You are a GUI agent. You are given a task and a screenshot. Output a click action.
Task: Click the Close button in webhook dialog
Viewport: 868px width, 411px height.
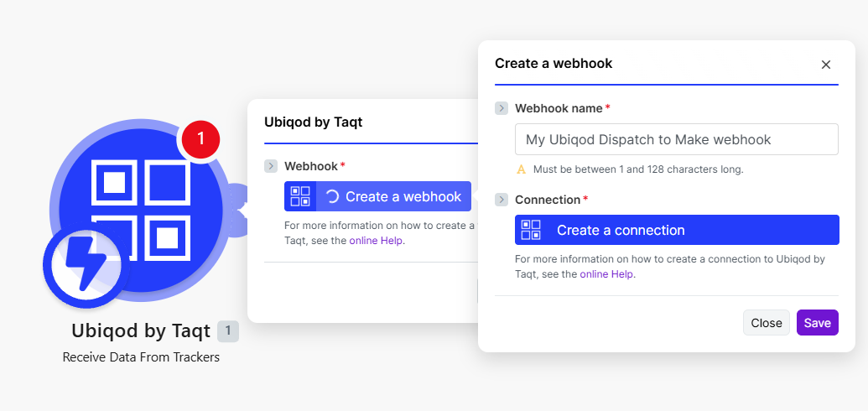coord(767,322)
